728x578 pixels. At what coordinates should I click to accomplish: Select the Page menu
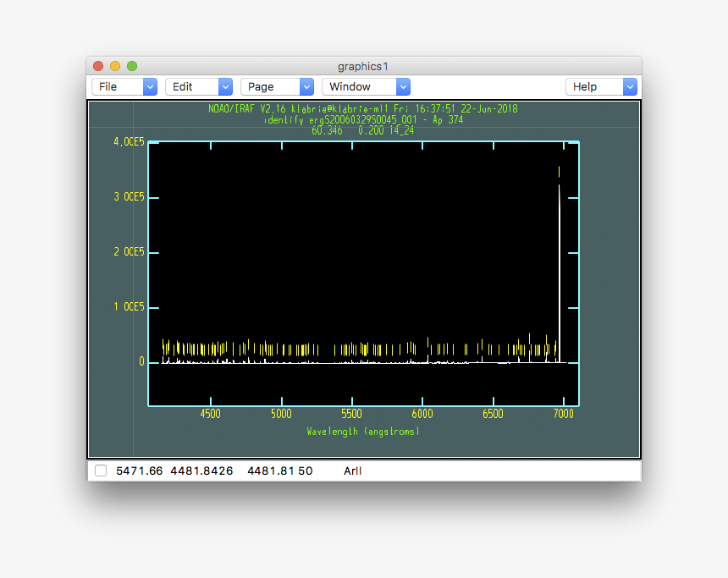264,86
